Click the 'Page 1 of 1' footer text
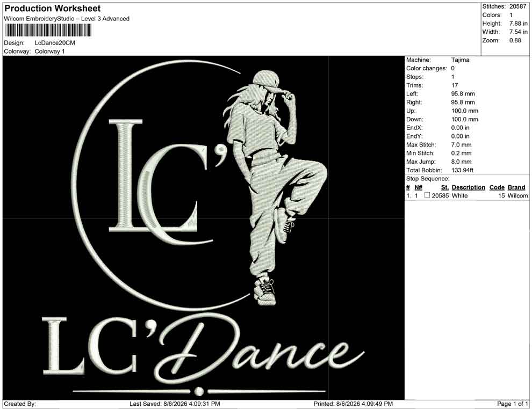This screenshot has height=409, width=532. click(x=512, y=404)
